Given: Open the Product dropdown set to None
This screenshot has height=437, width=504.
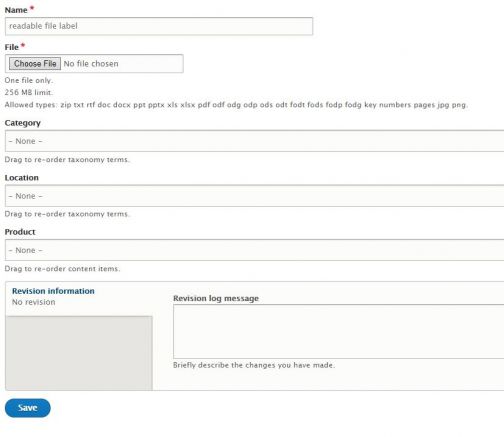Looking at the screenshot, I should [254, 250].
